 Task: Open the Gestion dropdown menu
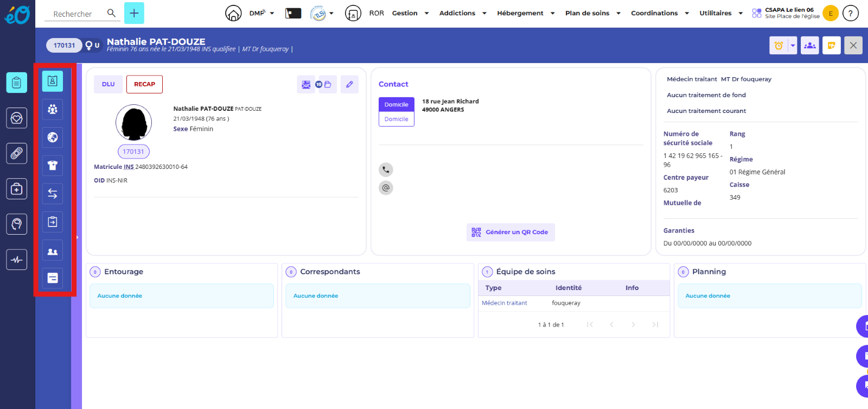[410, 13]
